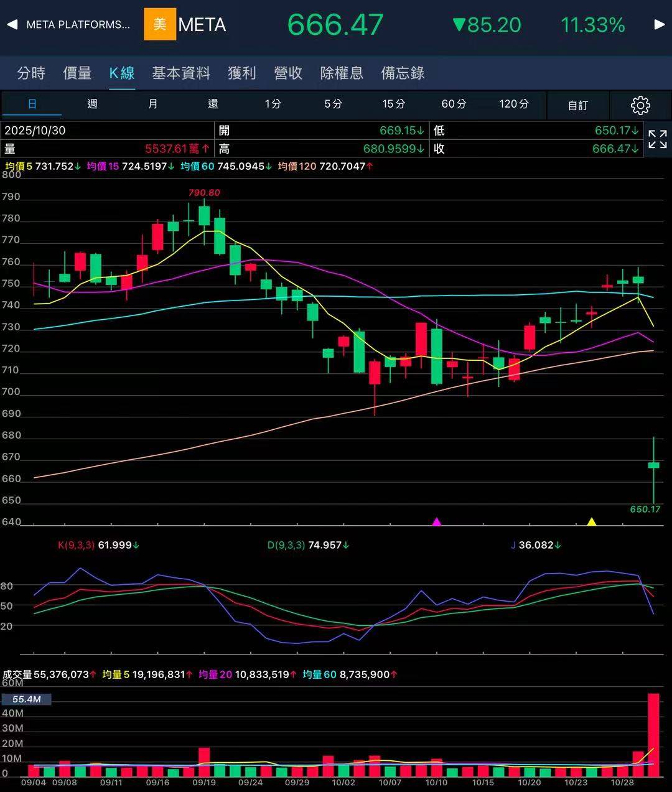Tap the left arrow to previous stock

[x=12, y=25]
